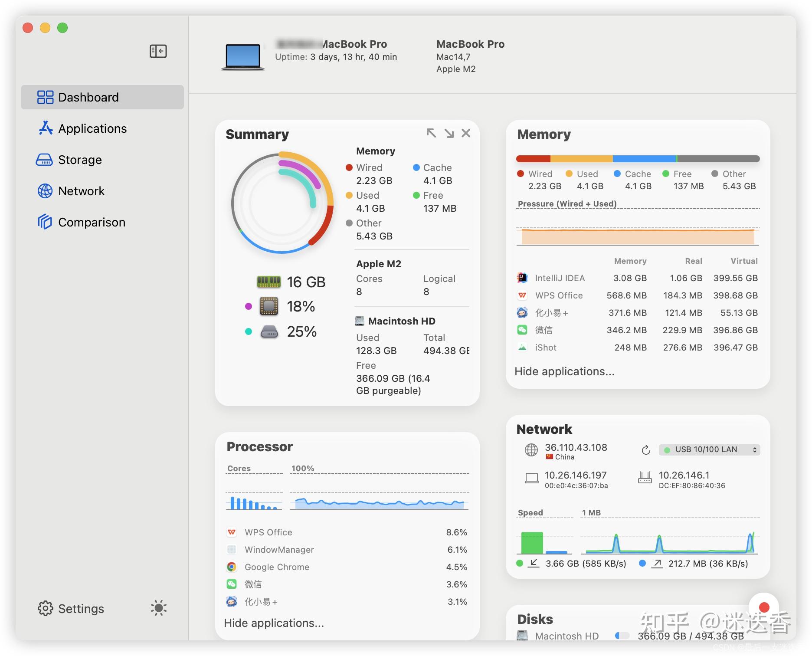The image size is (812, 656).
Task: Click the sun icon next to Settings
Action: (159, 608)
